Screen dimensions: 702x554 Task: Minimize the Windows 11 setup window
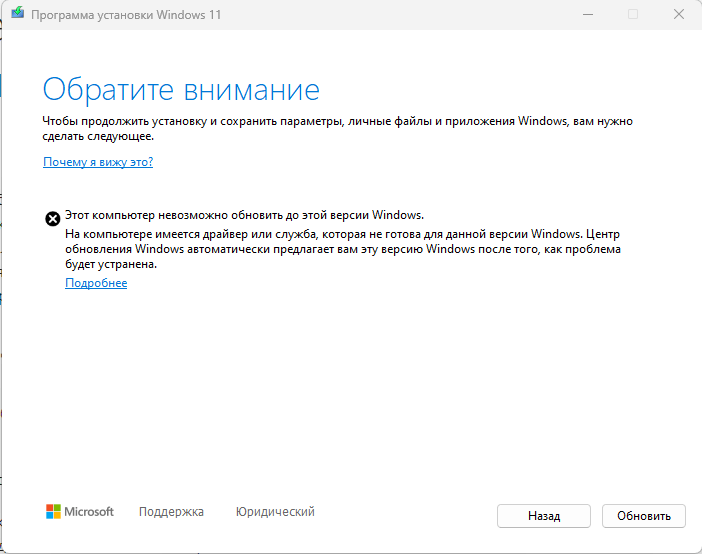coord(588,14)
